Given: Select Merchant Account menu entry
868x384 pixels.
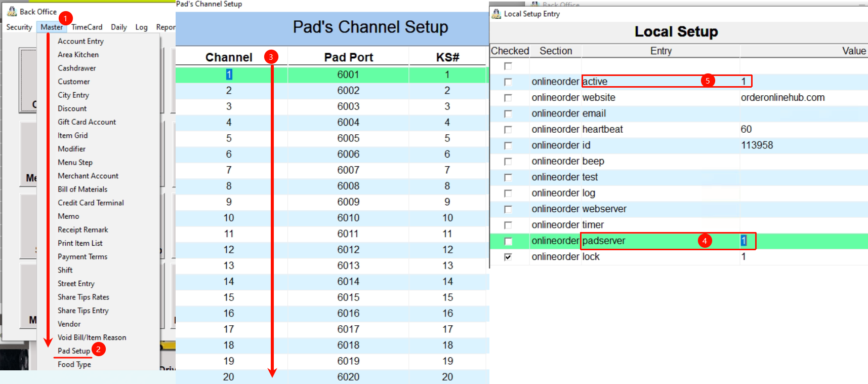Looking at the screenshot, I should click(x=88, y=176).
